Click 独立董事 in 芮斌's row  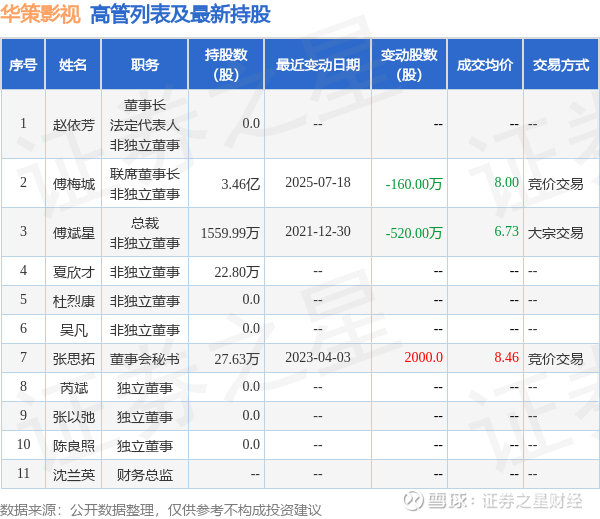[x=145, y=388]
